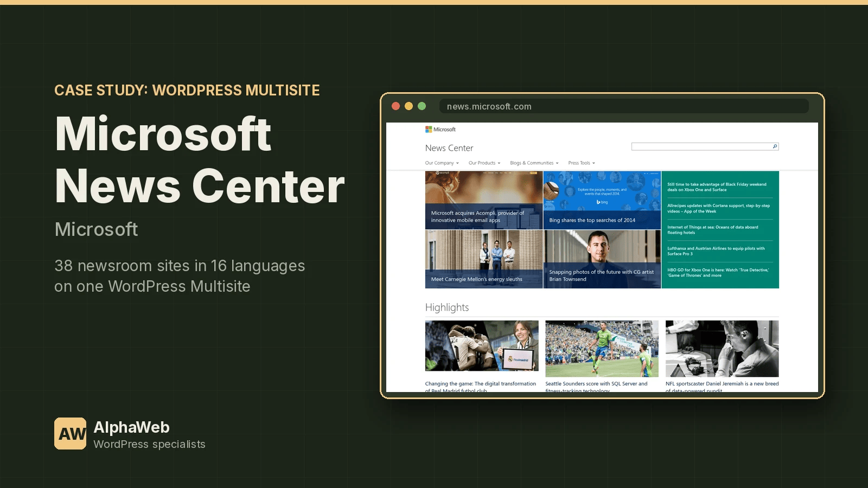Image resolution: width=868 pixels, height=488 pixels.
Task: Open Black Friday Xbox One deals headline
Action: coord(717,187)
